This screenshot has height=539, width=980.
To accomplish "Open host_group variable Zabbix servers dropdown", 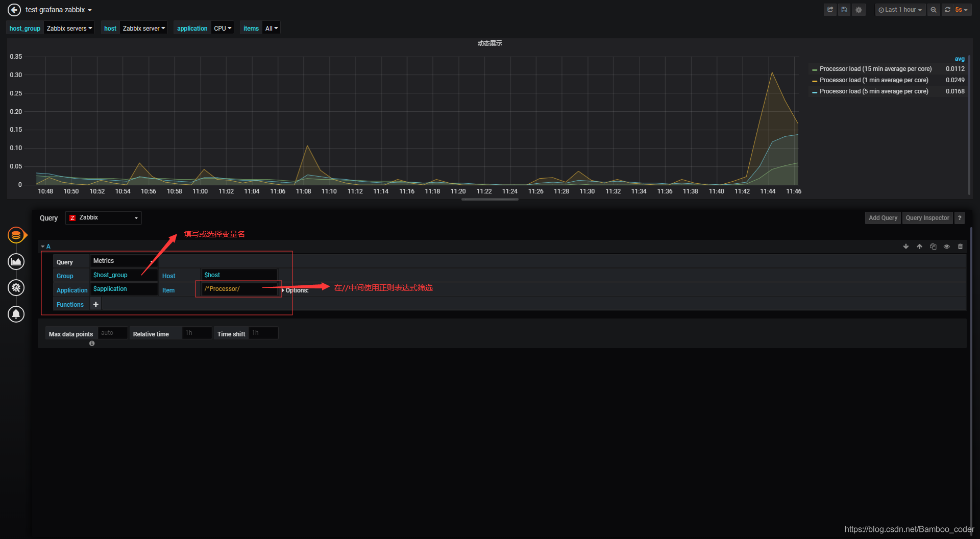I will (x=69, y=28).
